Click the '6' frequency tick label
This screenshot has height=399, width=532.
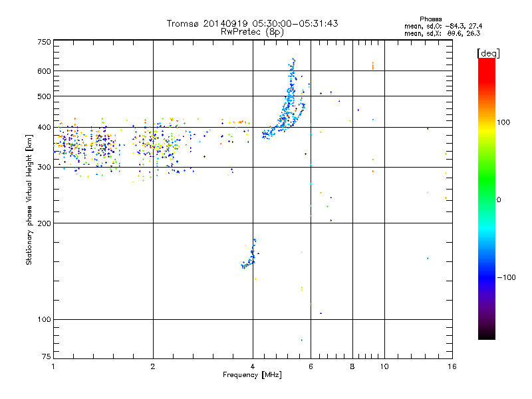pos(311,366)
